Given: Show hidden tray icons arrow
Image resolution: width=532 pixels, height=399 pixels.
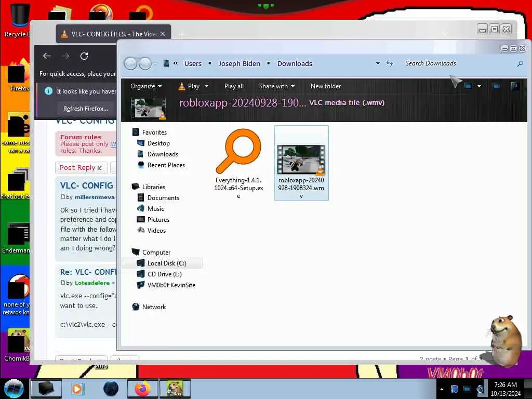Looking at the screenshot, I should [442, 389].
